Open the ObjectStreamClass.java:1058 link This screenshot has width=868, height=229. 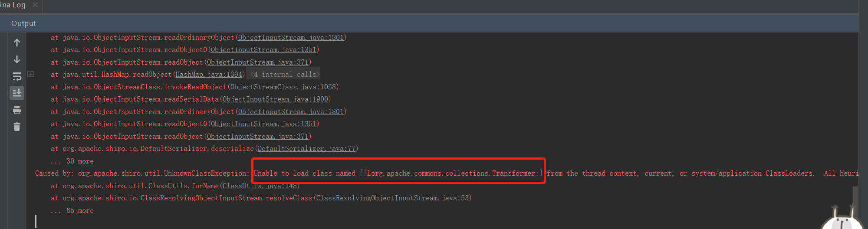point(283,87)
